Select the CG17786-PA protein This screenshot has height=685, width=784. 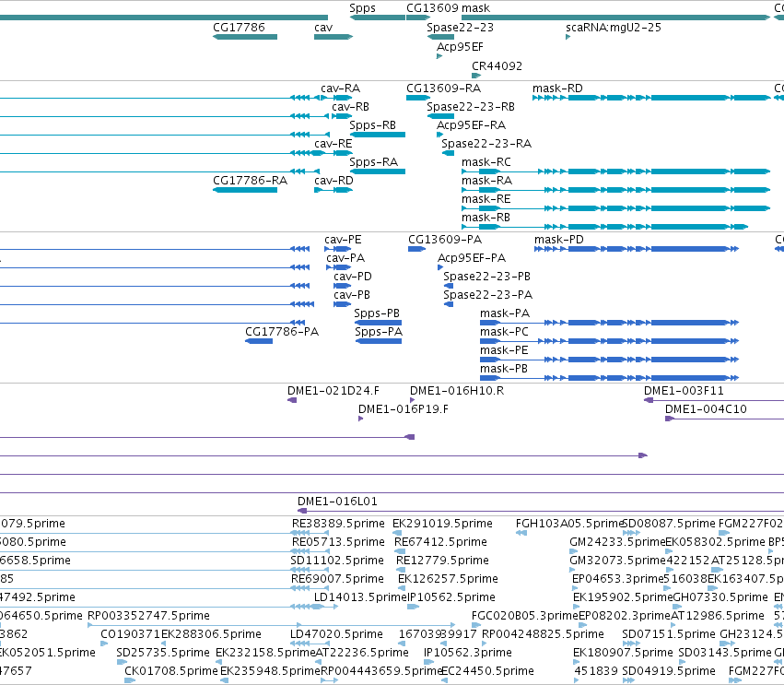pyautogui.click(x=259, y=341)
